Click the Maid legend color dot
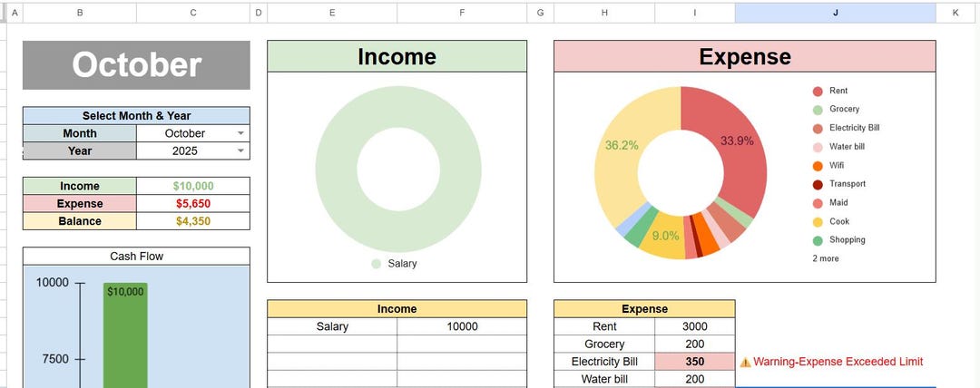 pyautogui.click(x=818, y=204)
